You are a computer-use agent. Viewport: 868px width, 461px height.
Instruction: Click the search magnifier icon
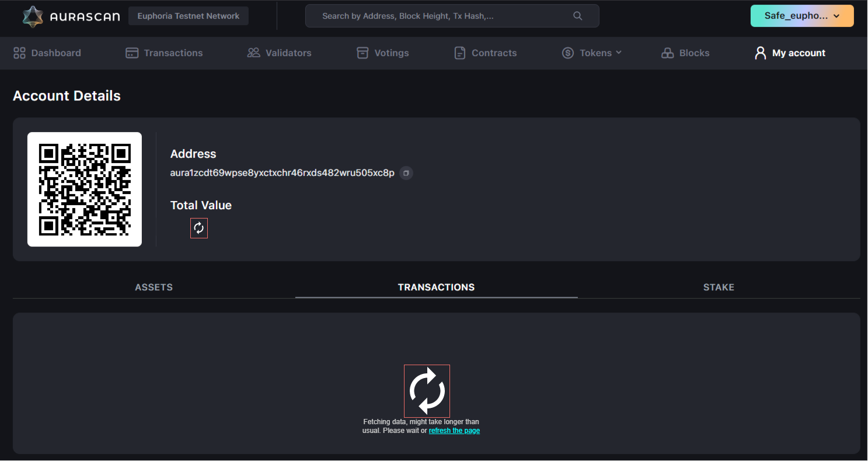[x=577, y=16]
